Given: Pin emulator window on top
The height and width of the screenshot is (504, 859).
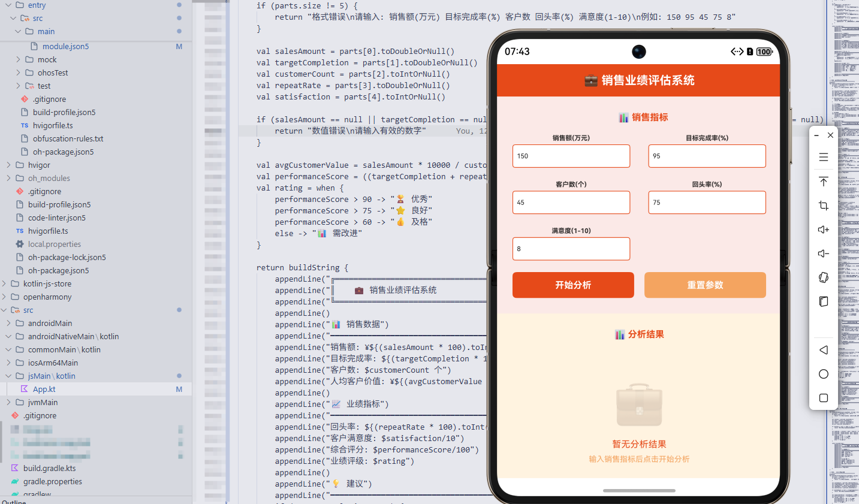Looking at the screenshot, I should [823, 182].
